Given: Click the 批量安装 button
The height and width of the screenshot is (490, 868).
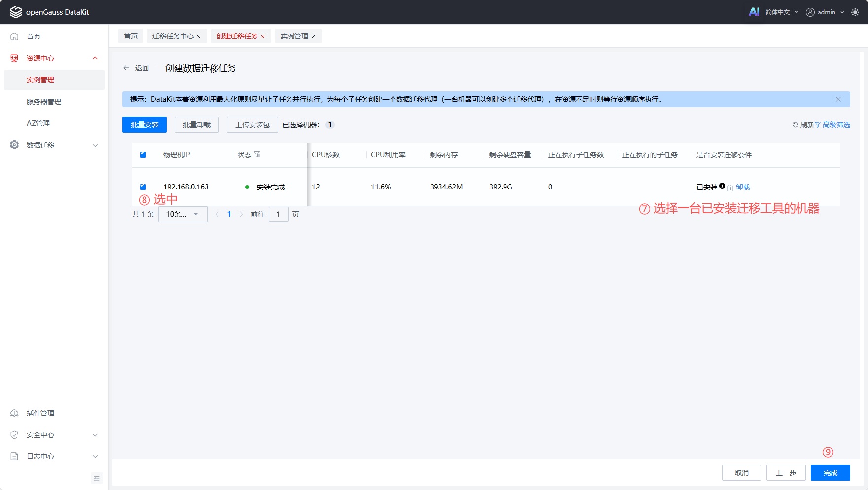Looking at the screenshot, I should pos(145,125).
